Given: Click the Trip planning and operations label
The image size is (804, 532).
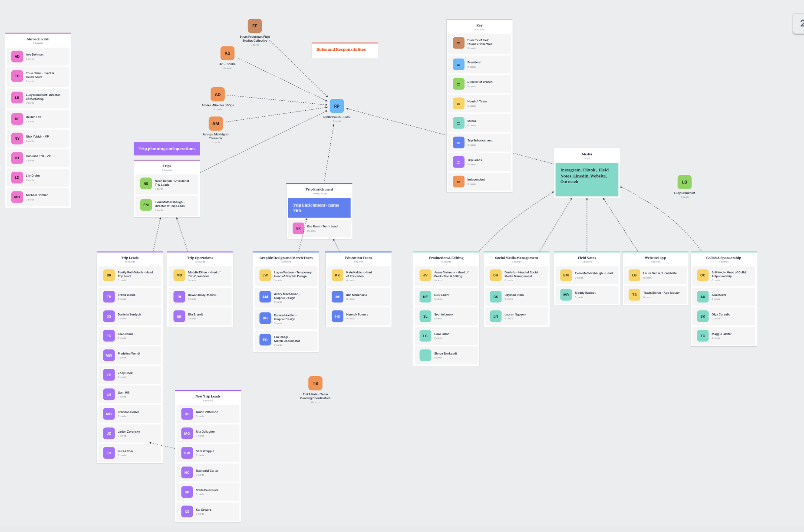Looking at the screenshot, I should click(x=167, y=149).
